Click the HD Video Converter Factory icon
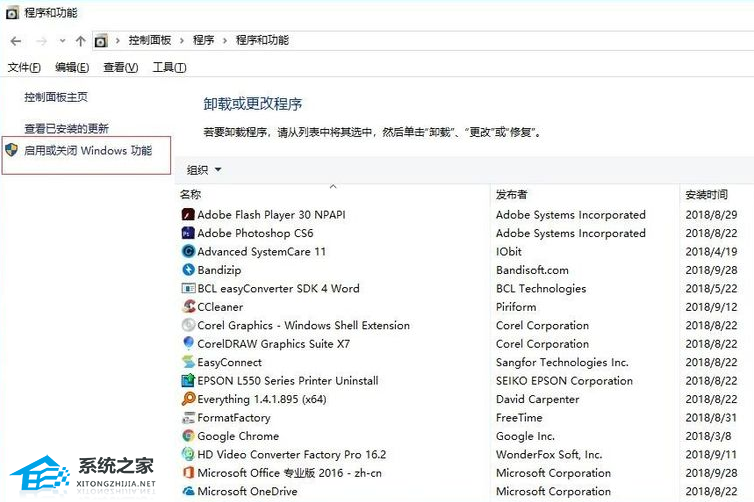 click(188, 454)
